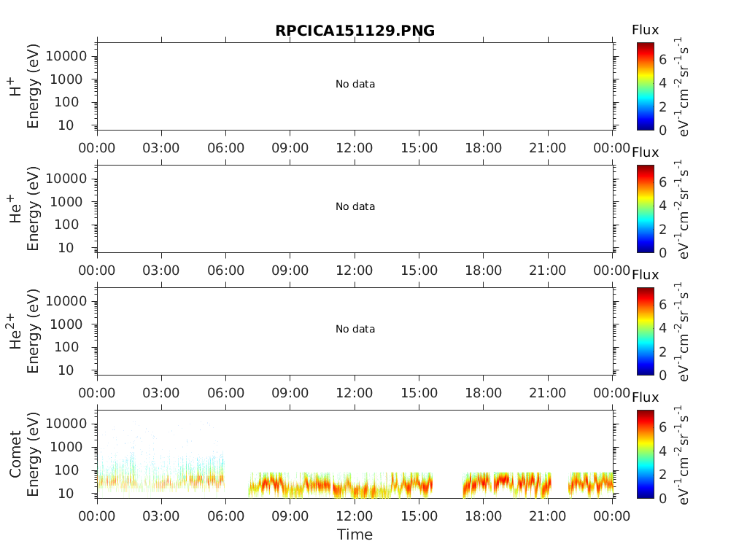
Task: Click the He+ Energy (eV) y-axis label
Action: pos(32,209)
